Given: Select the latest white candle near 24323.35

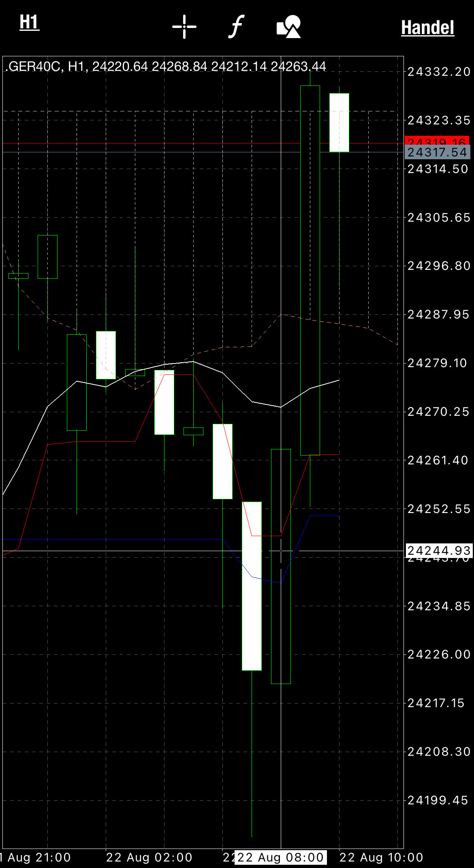Looking at the screenshot, I should click(339, 122).
